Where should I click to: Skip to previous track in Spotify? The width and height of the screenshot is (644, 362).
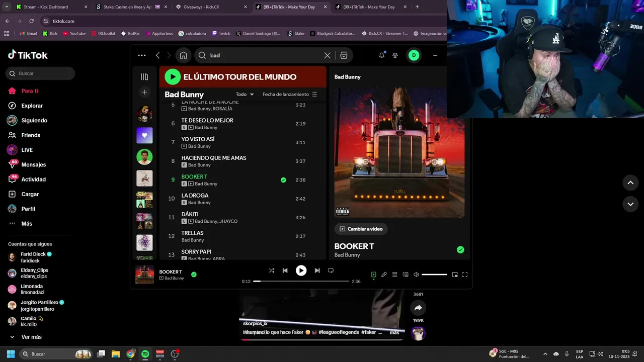285,270
